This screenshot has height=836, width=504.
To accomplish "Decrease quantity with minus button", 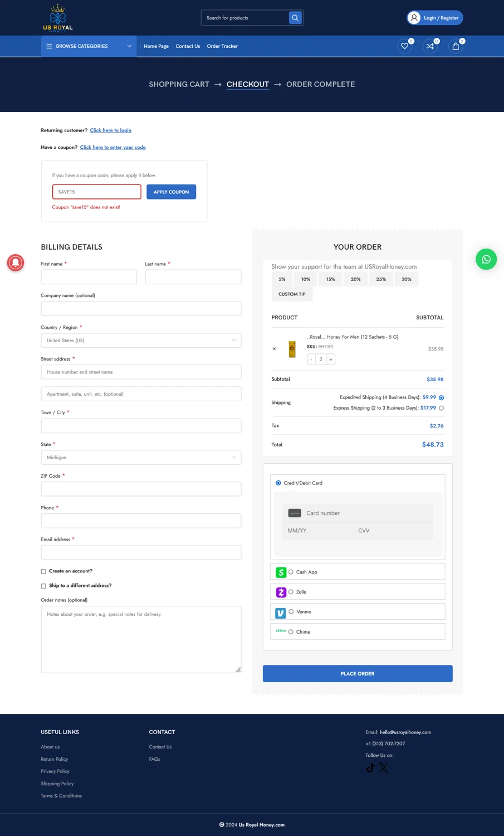I will click(x=311, y=359).
